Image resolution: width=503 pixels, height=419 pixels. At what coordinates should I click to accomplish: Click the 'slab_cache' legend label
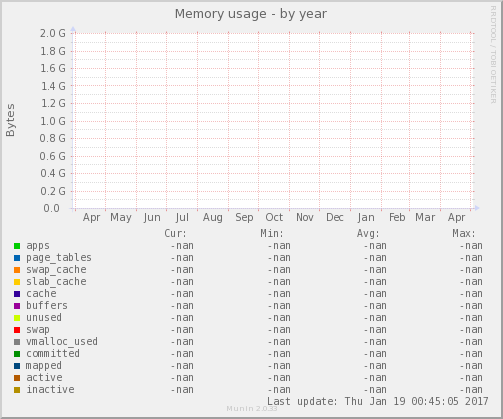(56, 282)
